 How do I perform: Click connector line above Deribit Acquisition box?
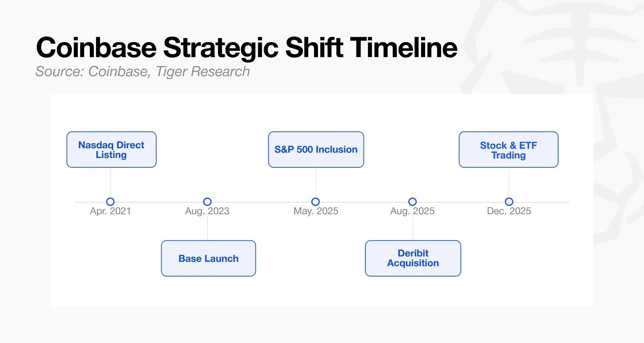coord(412,223)
